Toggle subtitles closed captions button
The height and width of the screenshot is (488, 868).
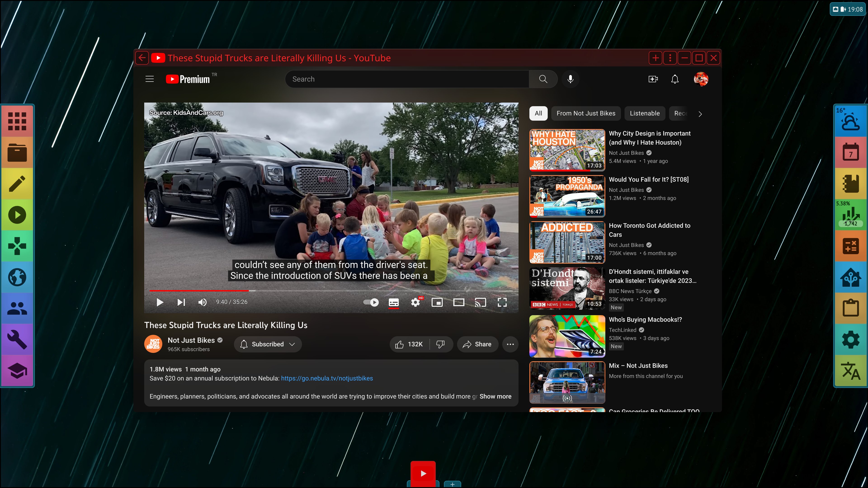click(394, 302)
